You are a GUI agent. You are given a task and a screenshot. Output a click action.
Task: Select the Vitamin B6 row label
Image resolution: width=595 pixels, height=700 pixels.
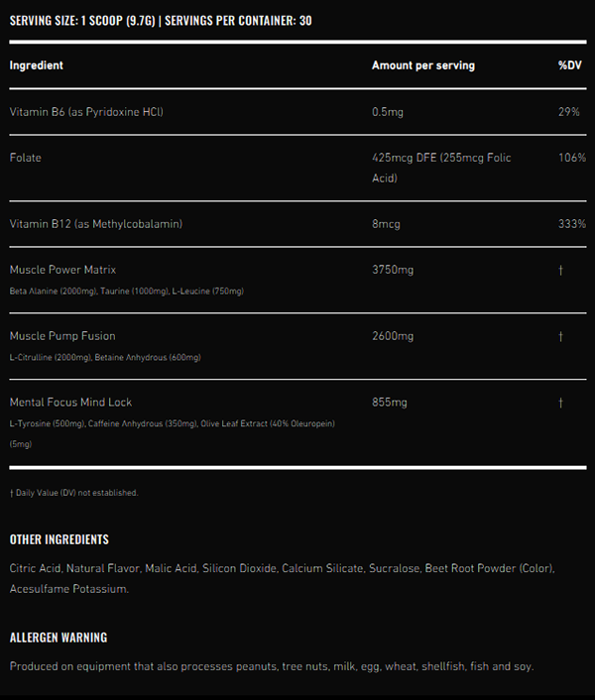(x=86, y=112)
